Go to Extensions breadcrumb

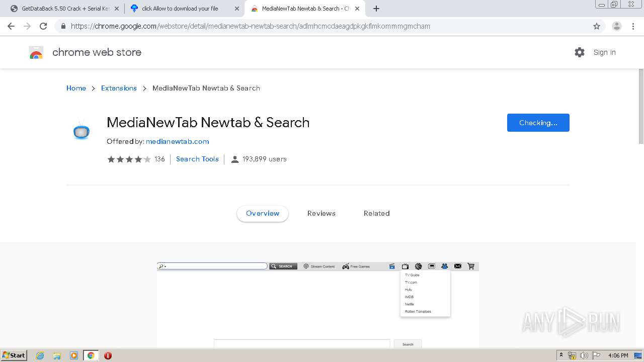[119, 88]
